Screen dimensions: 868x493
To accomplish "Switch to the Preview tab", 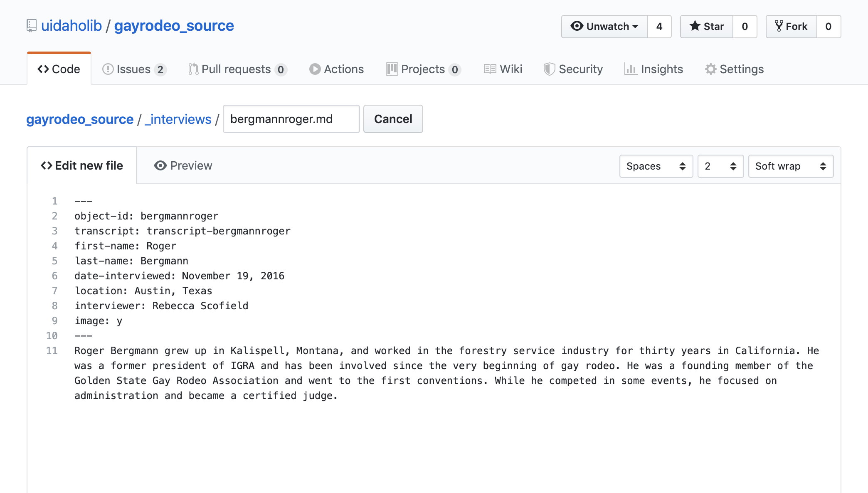I will click(182, 165).
